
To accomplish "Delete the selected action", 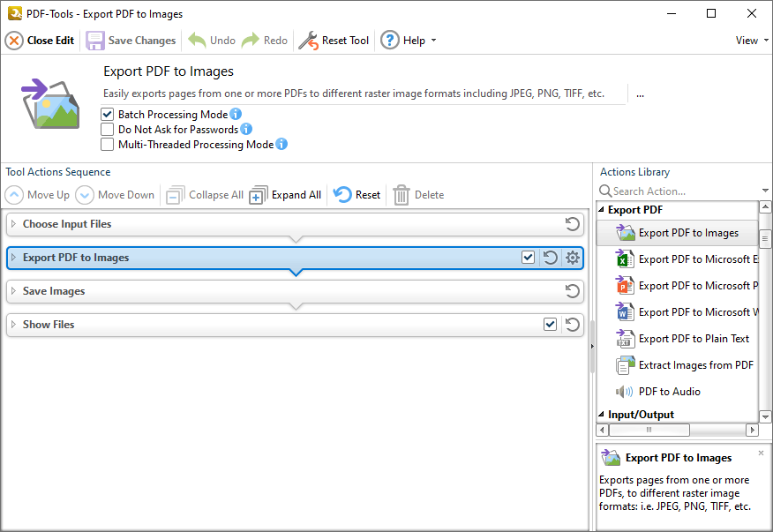I will (418, 195).
